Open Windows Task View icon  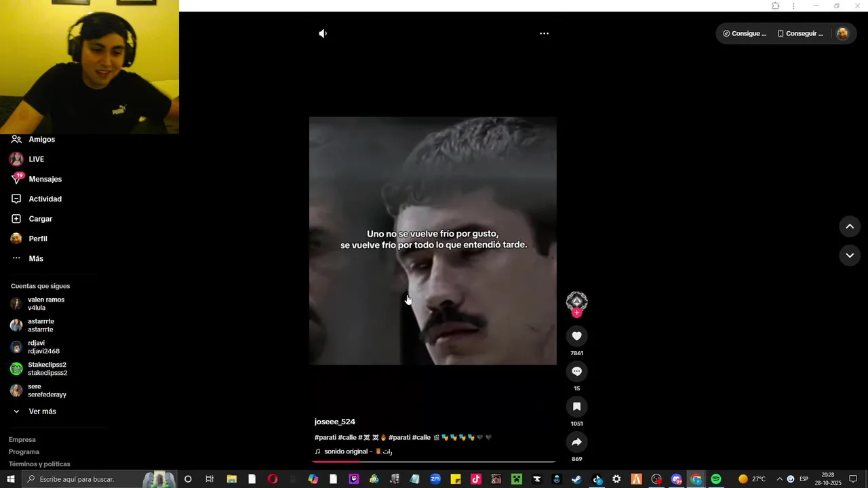[209, 479]
